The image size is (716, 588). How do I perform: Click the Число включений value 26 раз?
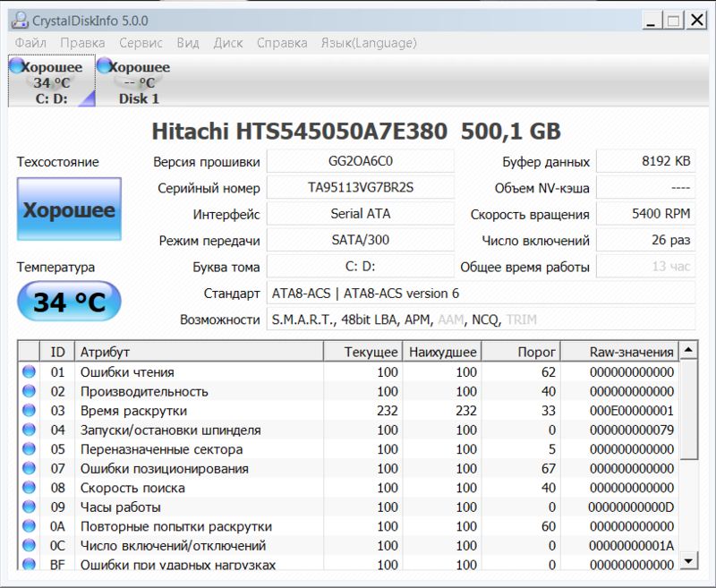[x=645, y=240]
